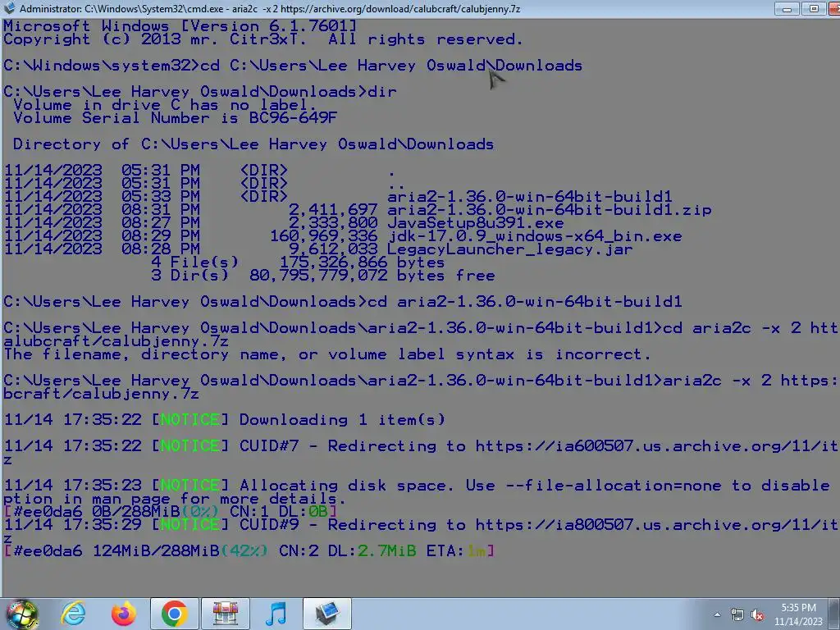Image resolution: width=840 pixels, height=630 pixels.
Task: Select the active monitor-icon taskbar button
Action: 326,614
